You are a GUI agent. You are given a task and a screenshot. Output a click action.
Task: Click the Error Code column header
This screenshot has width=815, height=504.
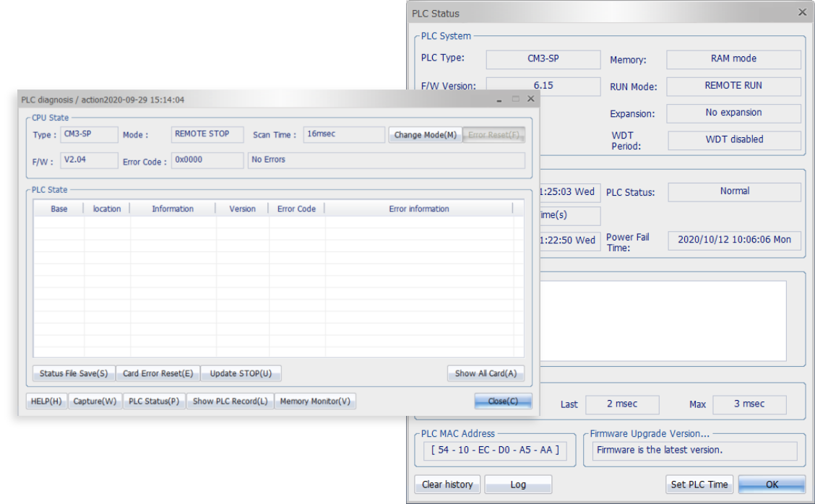295,209
